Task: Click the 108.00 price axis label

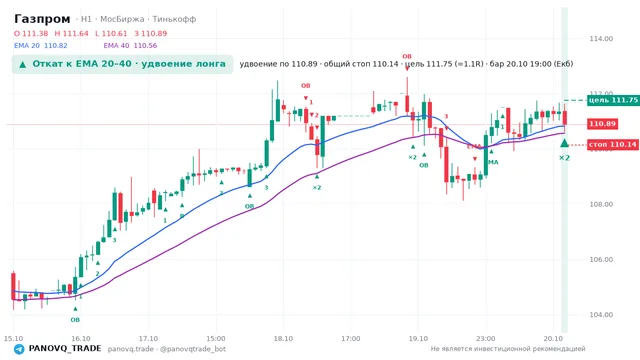Action: tap(601, 204)
